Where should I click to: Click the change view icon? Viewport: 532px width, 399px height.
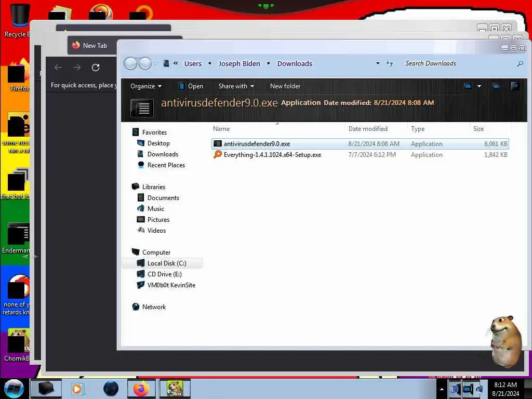[x=468, y=86]
